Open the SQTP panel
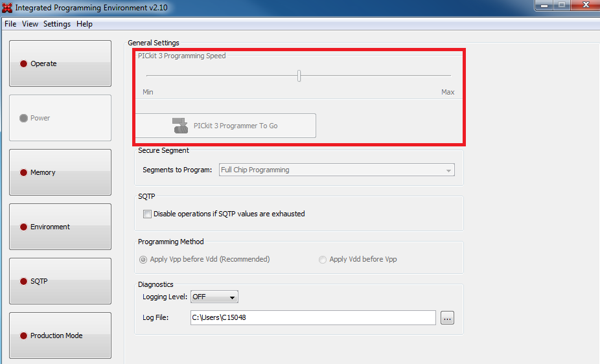The height and width of the screenshot is (364, 600). coord(60,281)
